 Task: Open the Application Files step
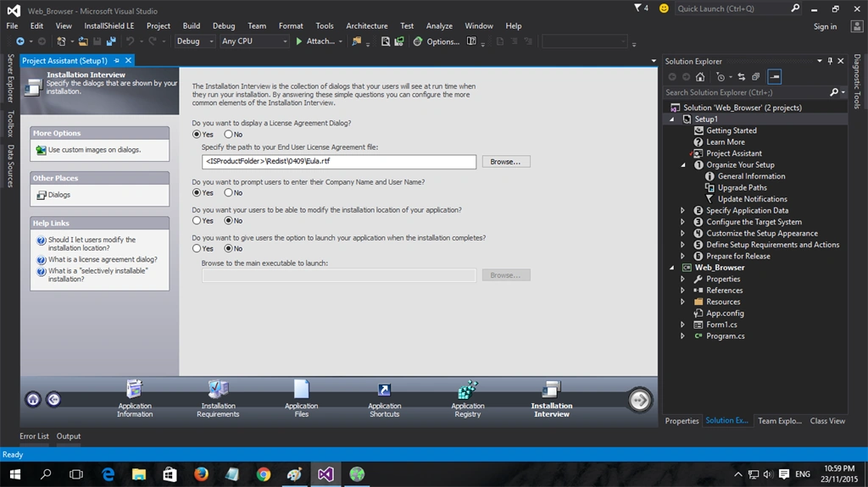click(301, 398)
